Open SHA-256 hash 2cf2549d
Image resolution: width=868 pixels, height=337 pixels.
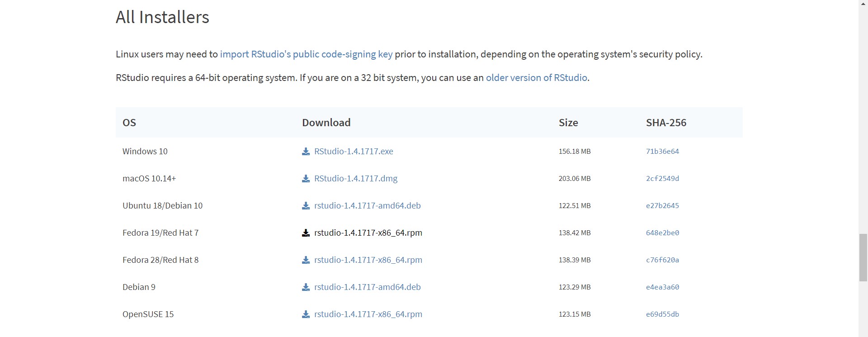pos(662,179)
